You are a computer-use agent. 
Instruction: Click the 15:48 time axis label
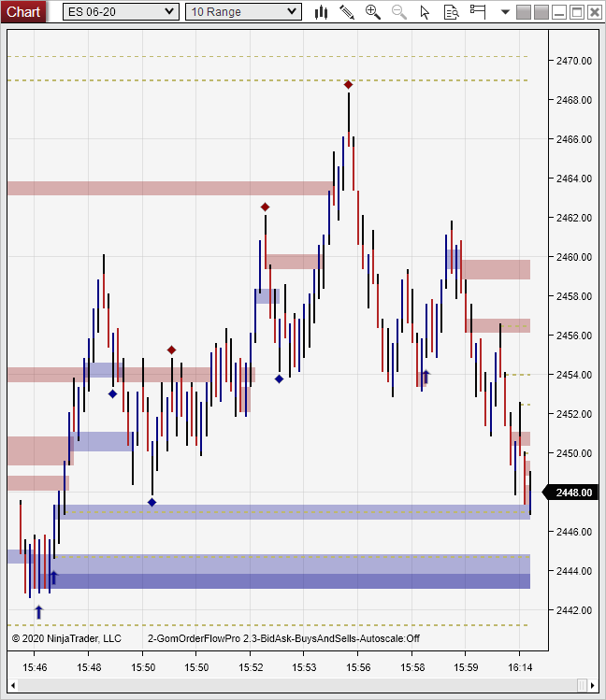pyautogui.click(x=89, y=667)
